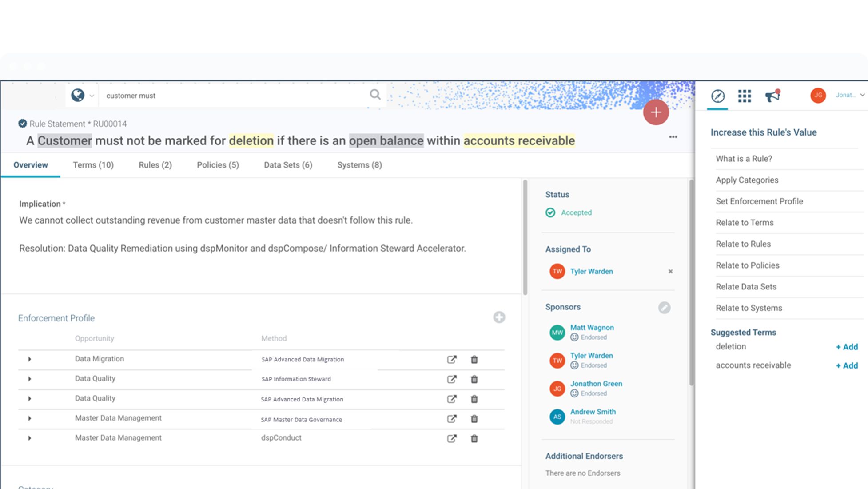Click the magnifier search icon

tap(375, 95)
